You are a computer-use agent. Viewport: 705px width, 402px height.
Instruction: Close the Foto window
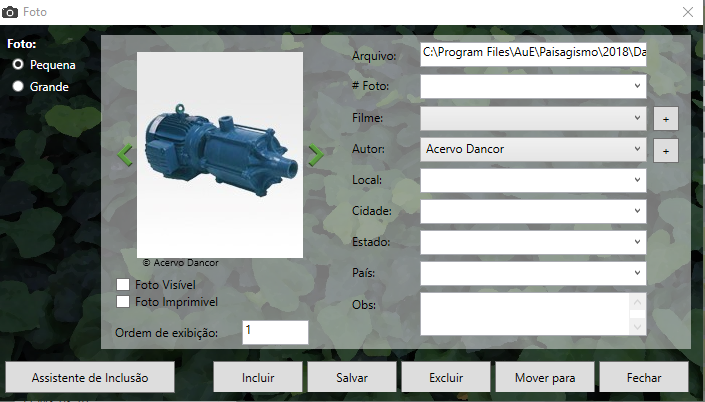tap(687, 12)
